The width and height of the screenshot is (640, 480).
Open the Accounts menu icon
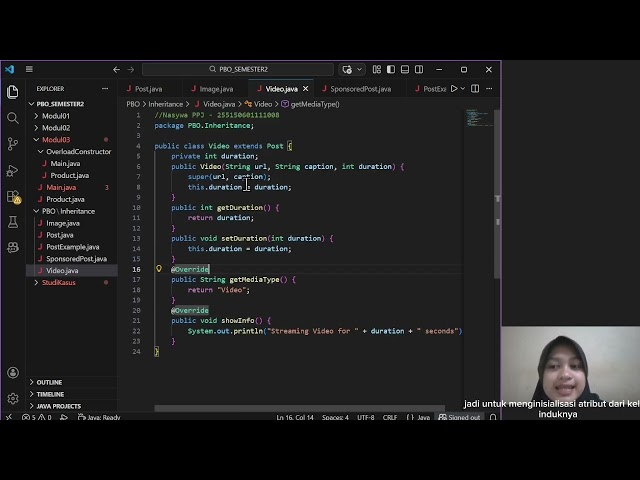tap(13, 373)
